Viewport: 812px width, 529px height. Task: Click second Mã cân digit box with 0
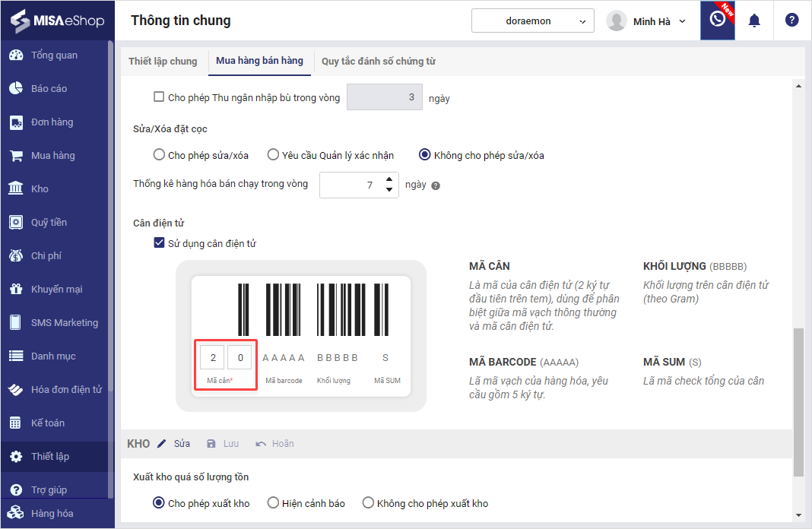(239, 357)
